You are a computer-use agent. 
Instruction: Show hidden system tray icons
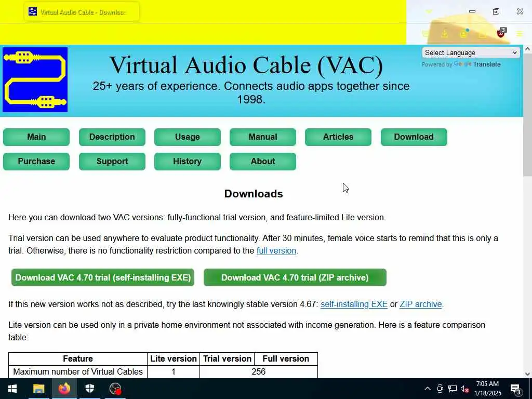[428, 389]
